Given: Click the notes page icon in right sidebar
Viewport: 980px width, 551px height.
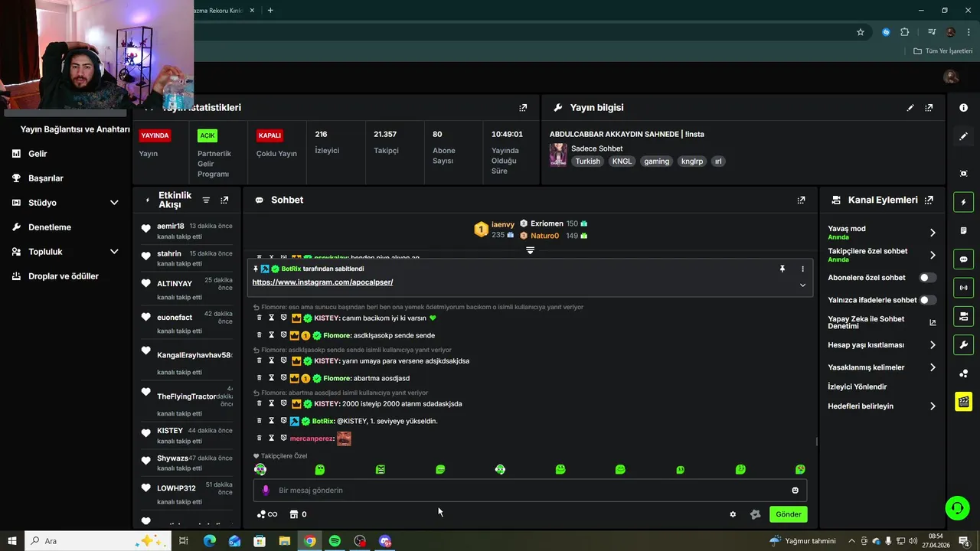Looking at the screenshot, I should tap(963, 230).
